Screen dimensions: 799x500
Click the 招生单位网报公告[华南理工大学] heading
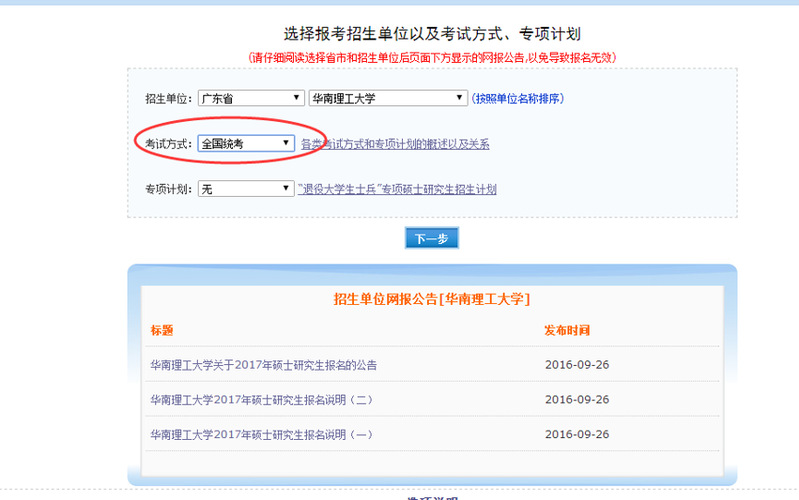click(432, 299)
